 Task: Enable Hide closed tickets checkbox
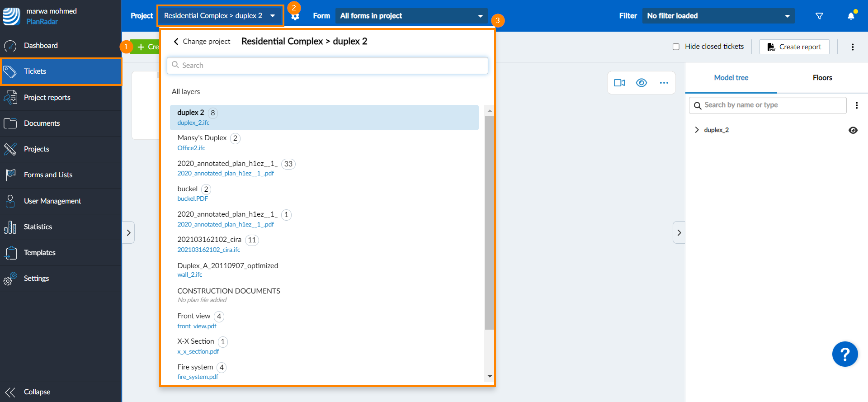[676, 47]
